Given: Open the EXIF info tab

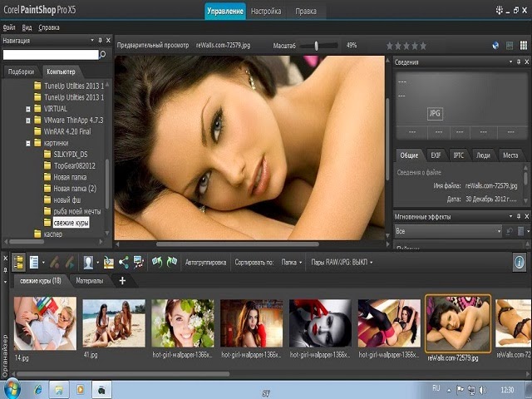Looking at the screenshot, I should tap(436, 155).
